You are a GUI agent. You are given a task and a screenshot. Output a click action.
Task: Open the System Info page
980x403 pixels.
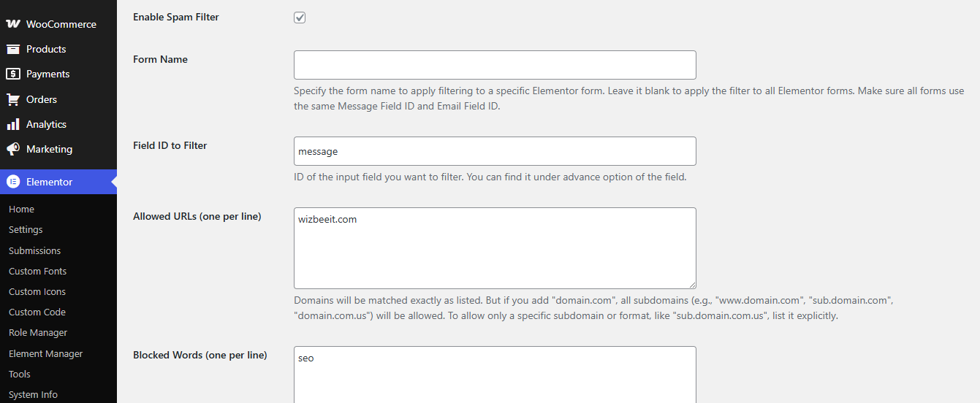point(33,394)
